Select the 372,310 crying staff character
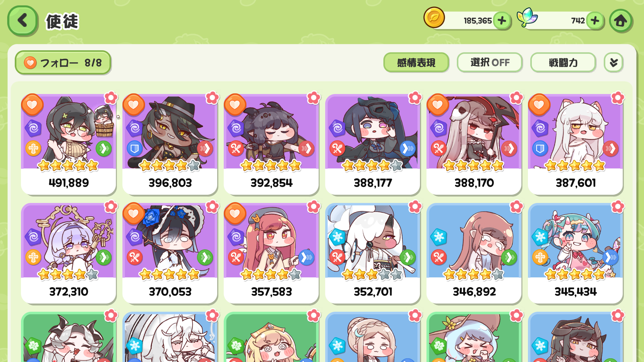 pos(68,253)
